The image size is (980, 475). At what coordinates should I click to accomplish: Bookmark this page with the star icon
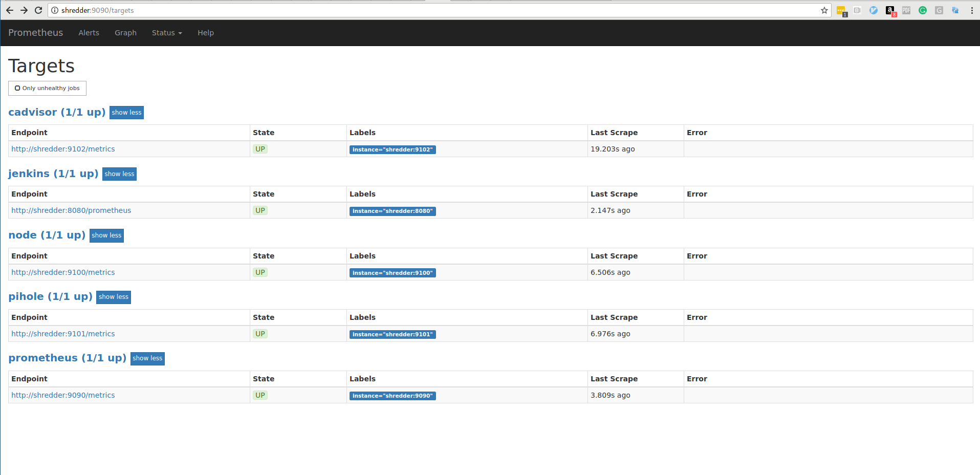tap(824, 10)
